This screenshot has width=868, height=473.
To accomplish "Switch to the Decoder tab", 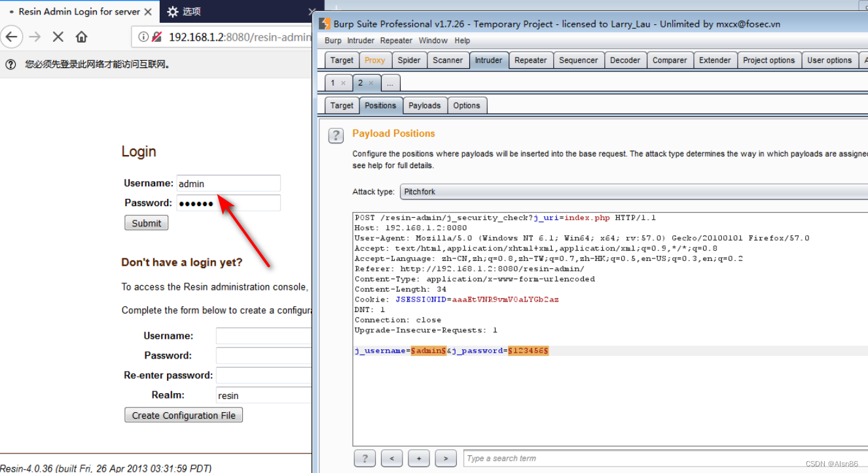I will 625,60.
